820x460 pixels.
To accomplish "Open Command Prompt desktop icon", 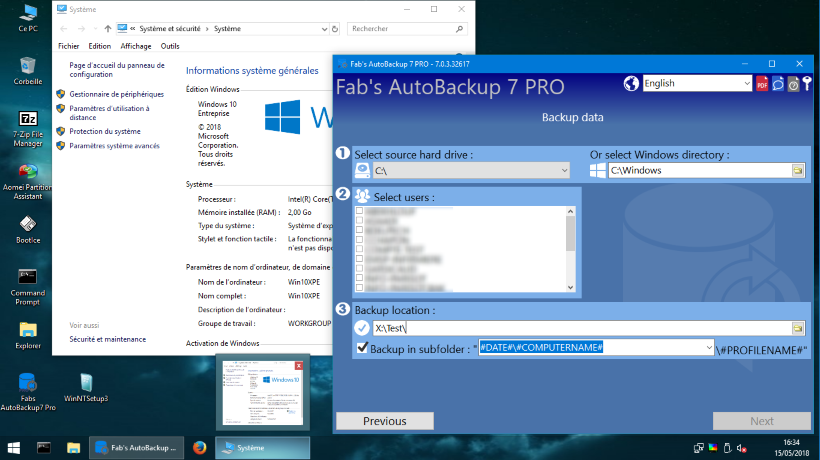I will [28, 287].
